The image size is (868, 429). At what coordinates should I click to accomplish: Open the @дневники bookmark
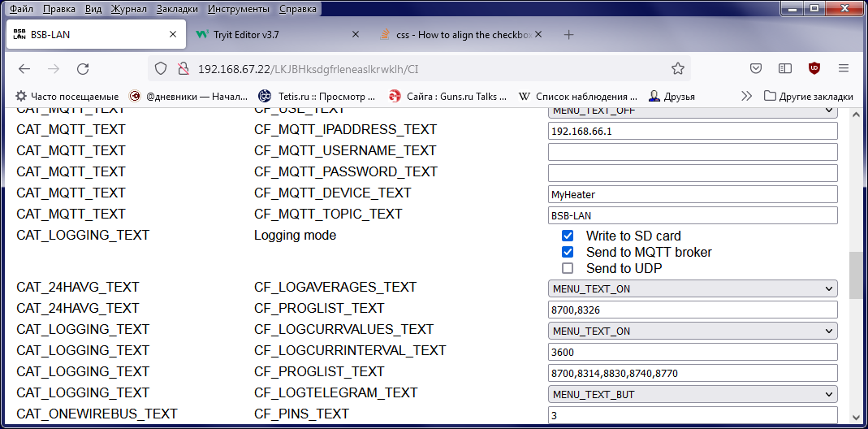click(x=188, y=97)
